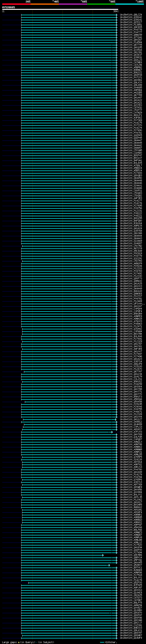Screen dimensions: 146x644
Task: Open hit UniRef100_Q15317
Action: coord(131,22)
